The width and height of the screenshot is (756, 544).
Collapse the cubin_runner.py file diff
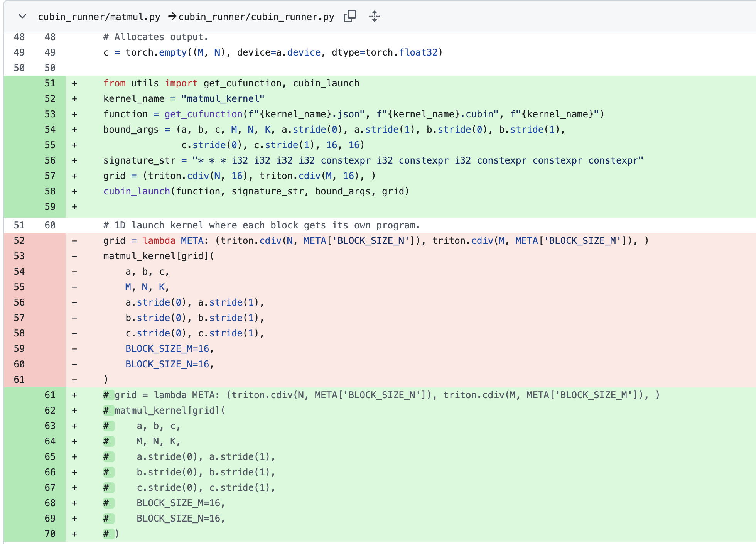(x=22, y=16)
